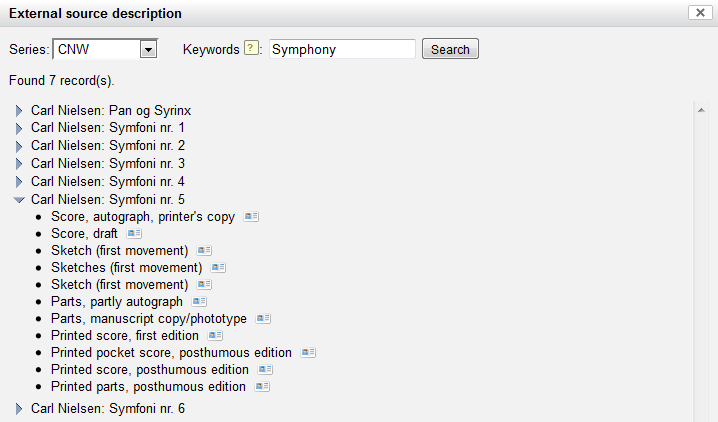Expand the Carl Nielsen: Pan og Syrinx record

point(19,111)
